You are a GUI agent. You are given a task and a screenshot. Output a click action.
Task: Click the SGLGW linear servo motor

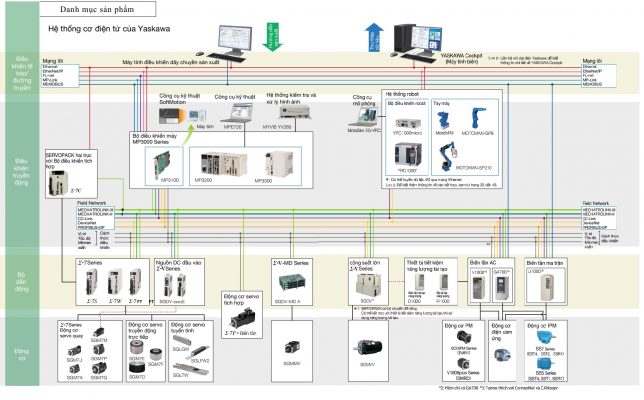pyautogui.click(x=180, y=340)
